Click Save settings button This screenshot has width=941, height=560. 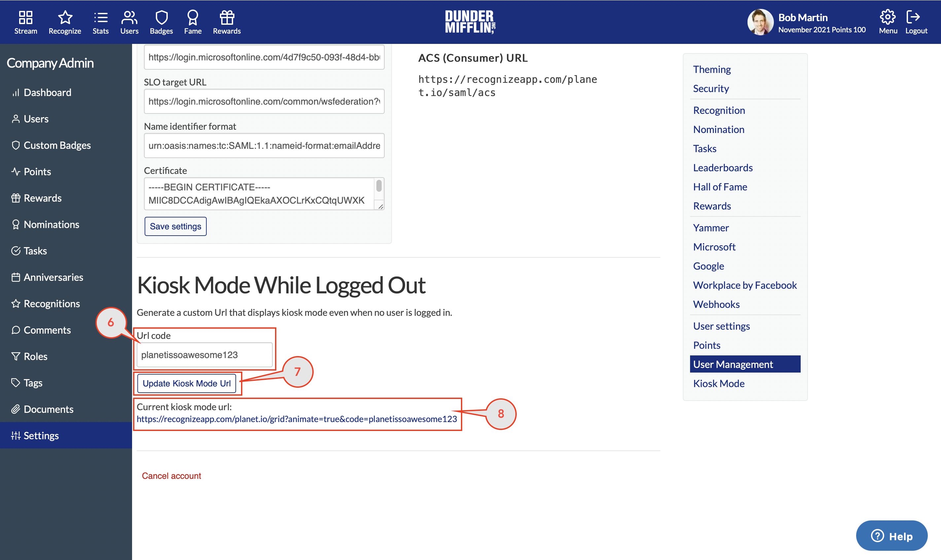pyautogui.click(x=176, y=226)
